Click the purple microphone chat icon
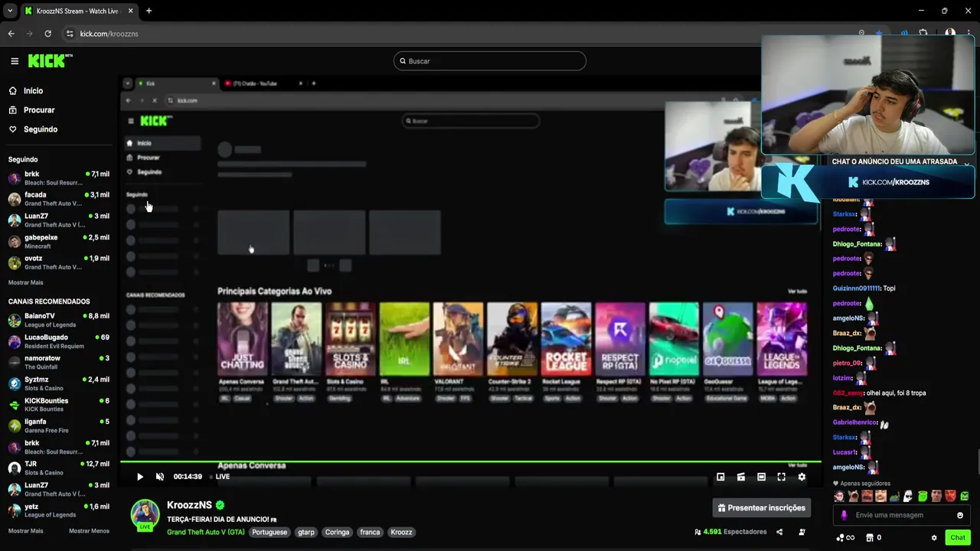The image size is (980, 551). coord(844,515)
